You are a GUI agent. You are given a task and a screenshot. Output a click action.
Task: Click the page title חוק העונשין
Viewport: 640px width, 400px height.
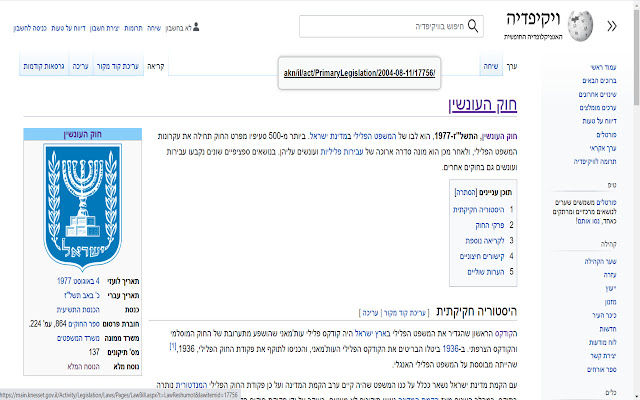coord(483,104)
